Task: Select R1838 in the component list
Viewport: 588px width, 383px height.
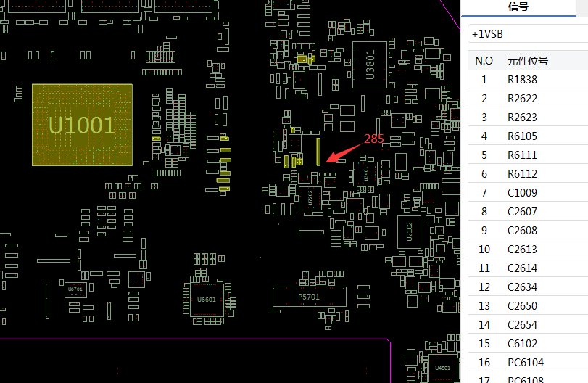Action: tap(522, 80)
